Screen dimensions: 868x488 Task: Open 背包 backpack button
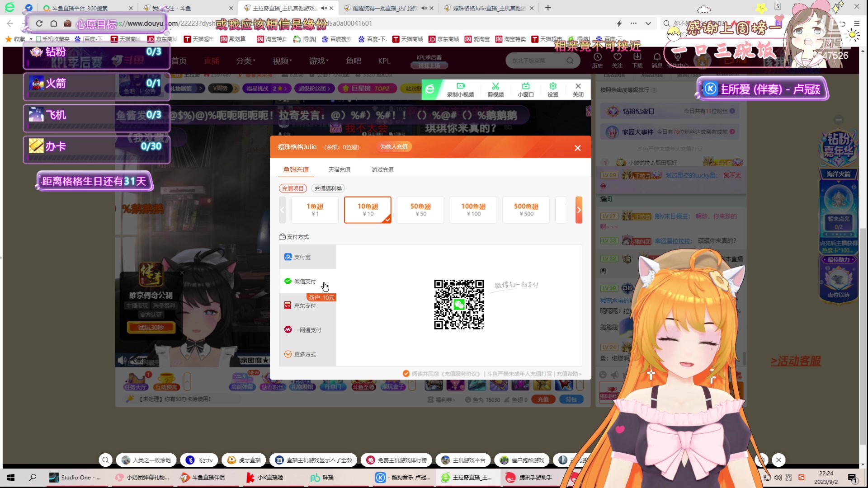point(571,399)
